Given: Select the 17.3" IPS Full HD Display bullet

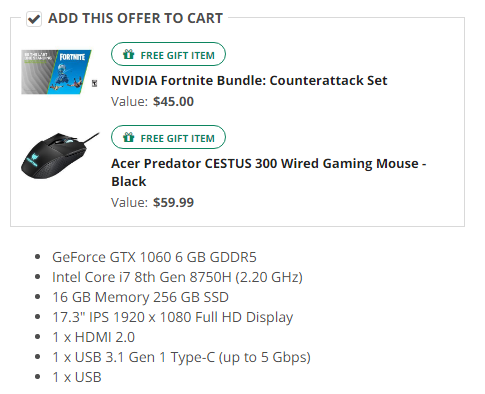Looking at the screenshot, I should [173, 317].
